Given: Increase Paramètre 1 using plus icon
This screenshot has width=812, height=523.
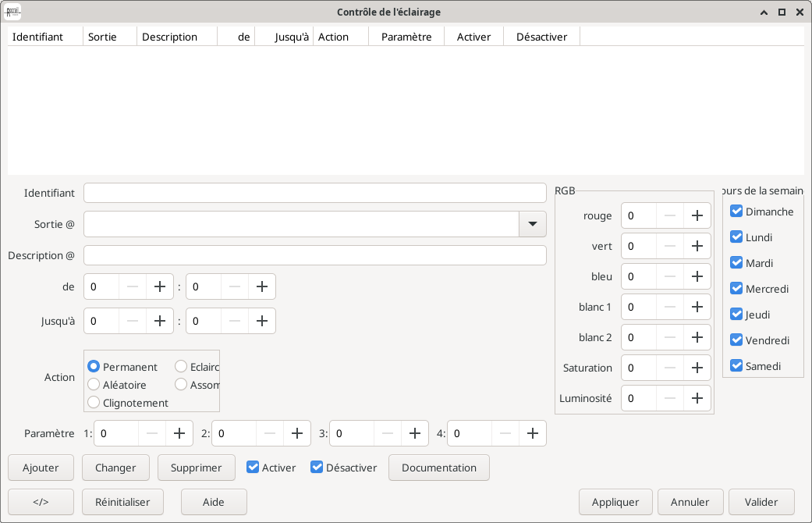Looking at the screenshot, I should pyautogui.click(x=179, y=433).
